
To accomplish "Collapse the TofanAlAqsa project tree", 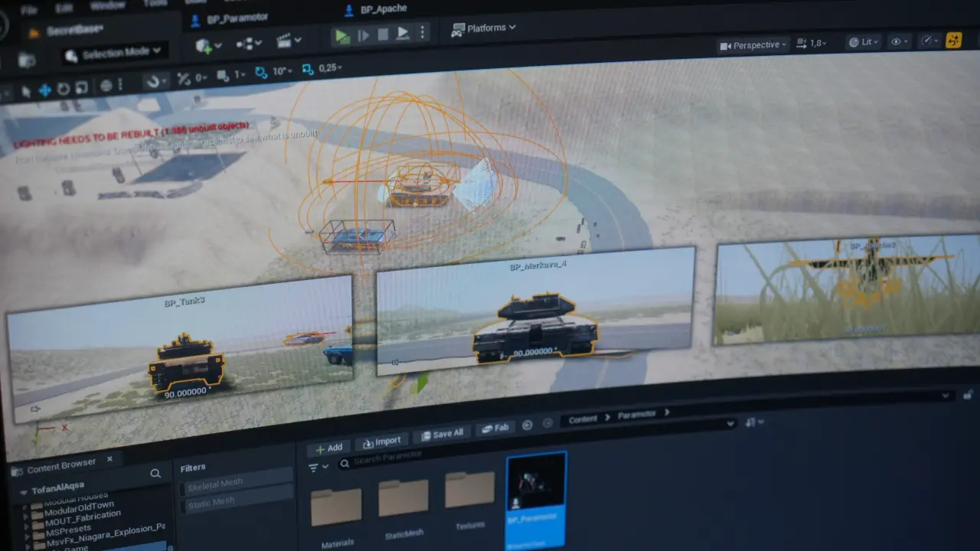I will pyautogui.click(x=24, y=491).
